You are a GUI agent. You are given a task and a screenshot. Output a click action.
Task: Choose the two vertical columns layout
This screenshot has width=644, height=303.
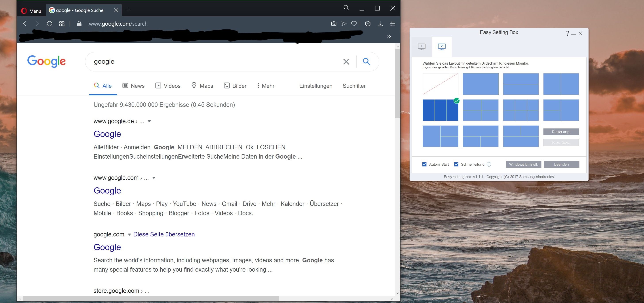pos(561,84)
